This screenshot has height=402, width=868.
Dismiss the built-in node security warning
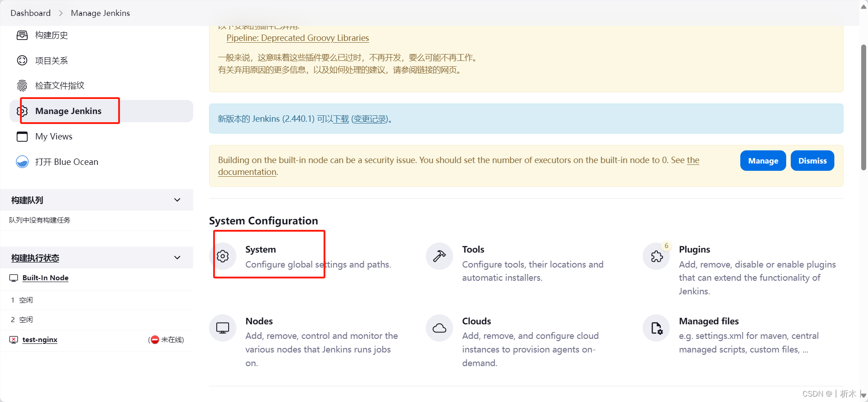point(812,161)
